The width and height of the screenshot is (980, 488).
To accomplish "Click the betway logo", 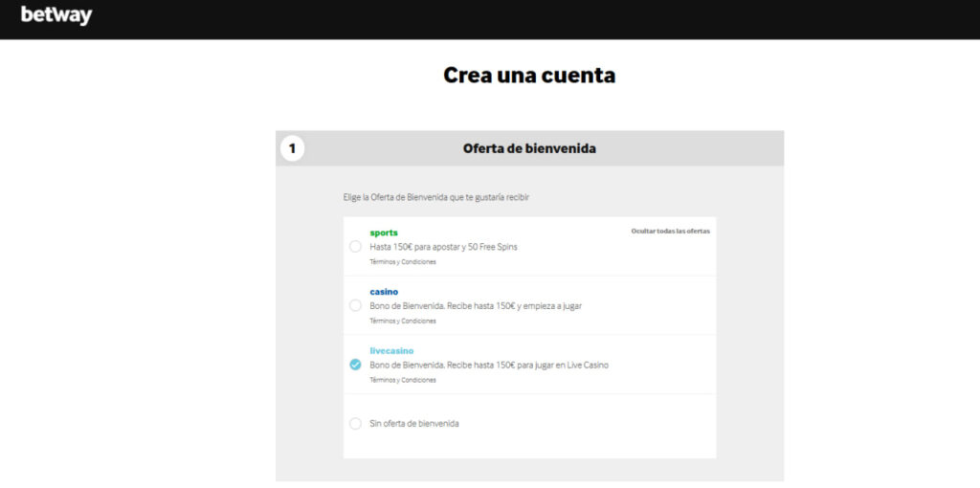I will pos(56,15).
